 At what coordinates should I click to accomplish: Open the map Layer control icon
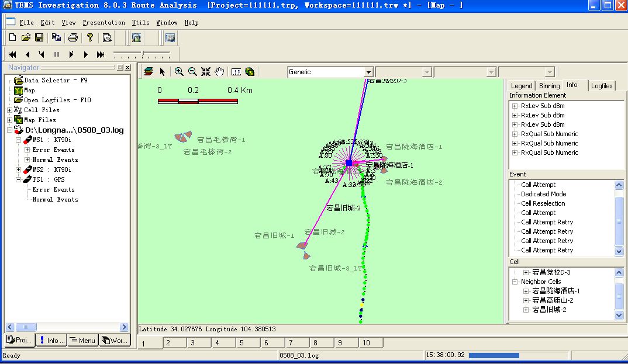(149, 72)
